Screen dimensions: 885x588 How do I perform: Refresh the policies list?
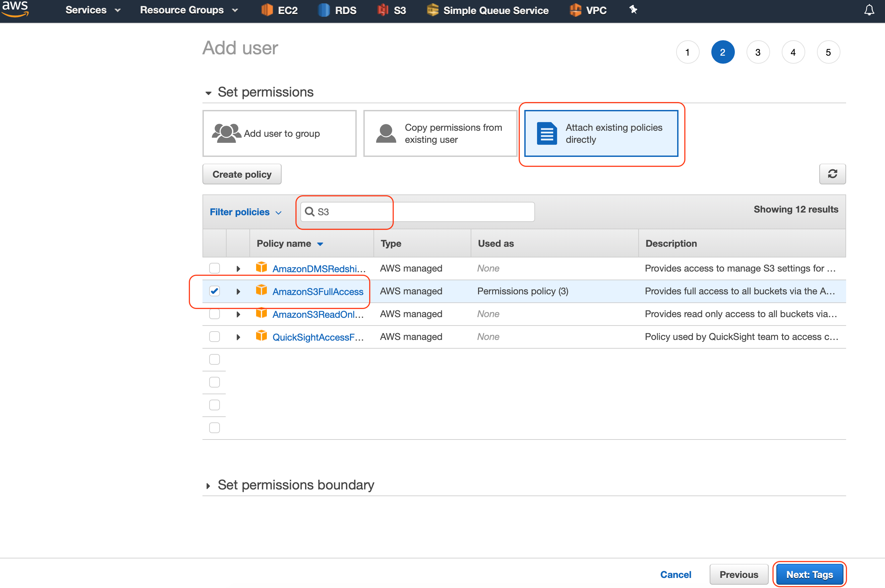coord(833,174)
